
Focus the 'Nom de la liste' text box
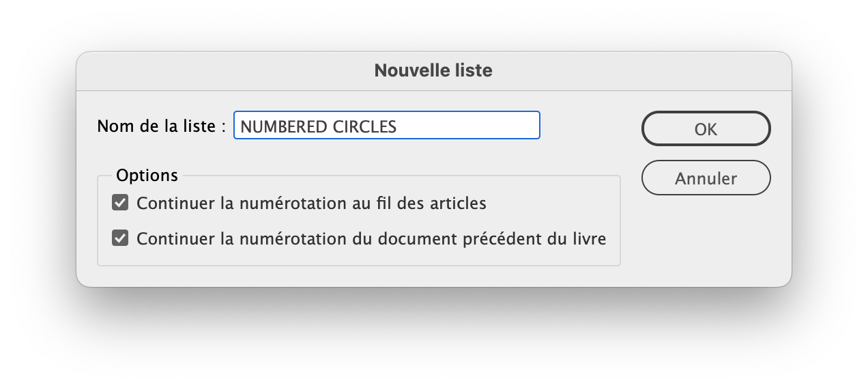click(x=386, y=126)
